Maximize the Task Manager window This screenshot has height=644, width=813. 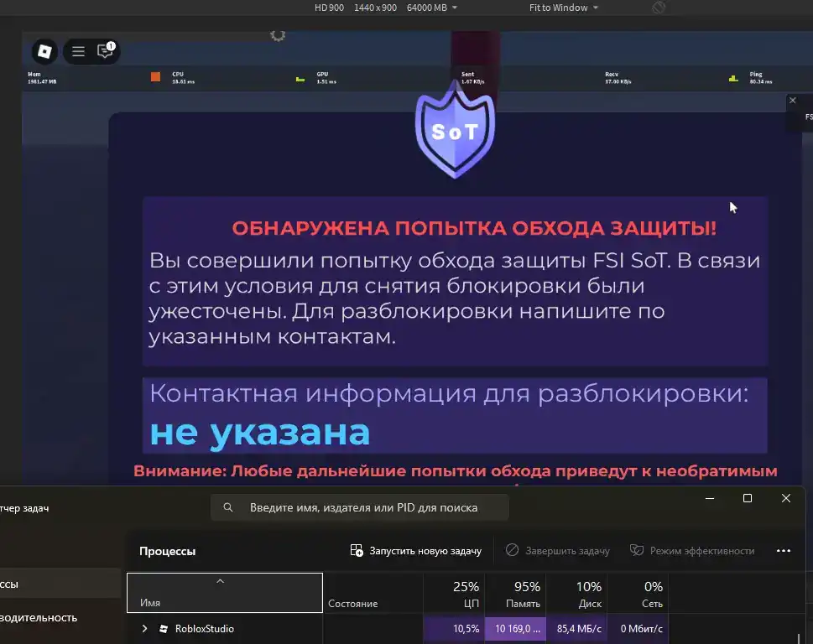pos(748,498)
